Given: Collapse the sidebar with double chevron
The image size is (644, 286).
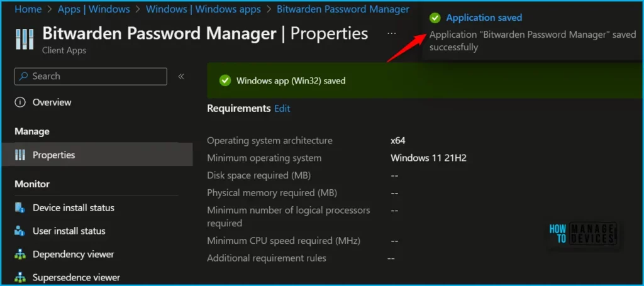Looking at the screenshot, I should [181, 76].
